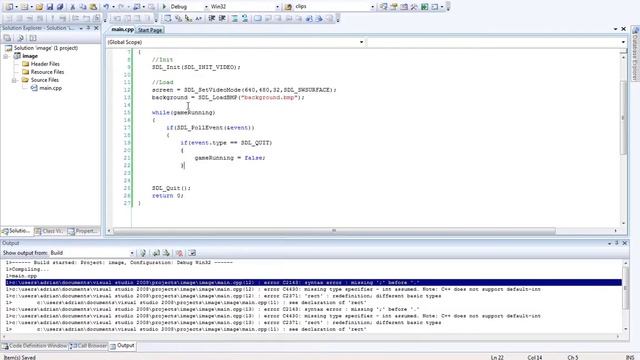This screenshot has width=640, height=360.
Task: Open the Class View tab
Action: point(50,231)
